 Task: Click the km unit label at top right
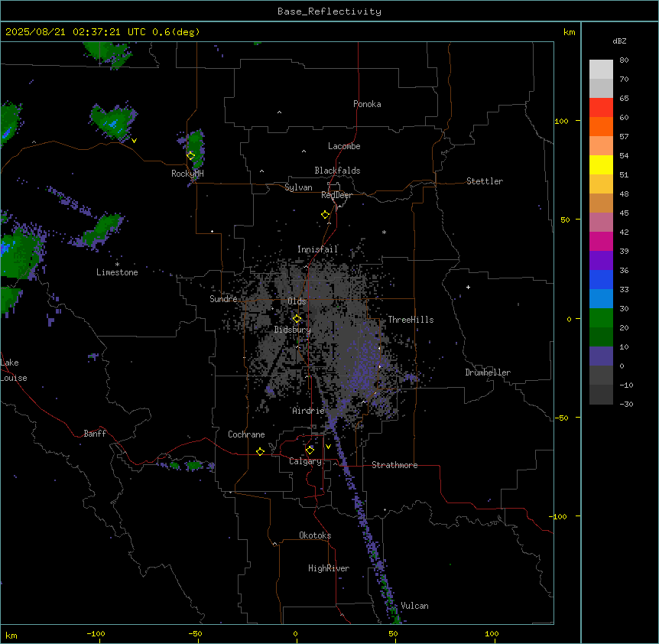[570, 32]
